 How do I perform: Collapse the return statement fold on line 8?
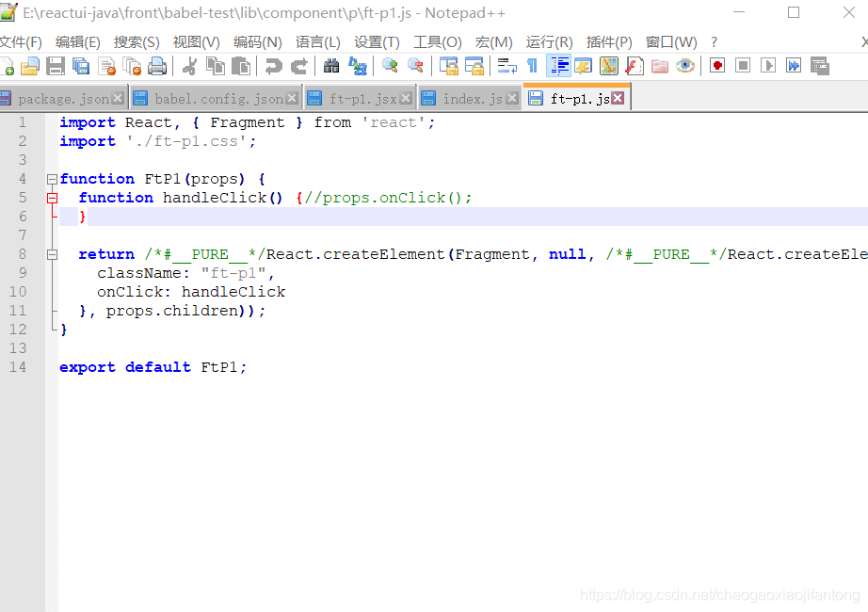pyautogui.click(x=52, y=254)
